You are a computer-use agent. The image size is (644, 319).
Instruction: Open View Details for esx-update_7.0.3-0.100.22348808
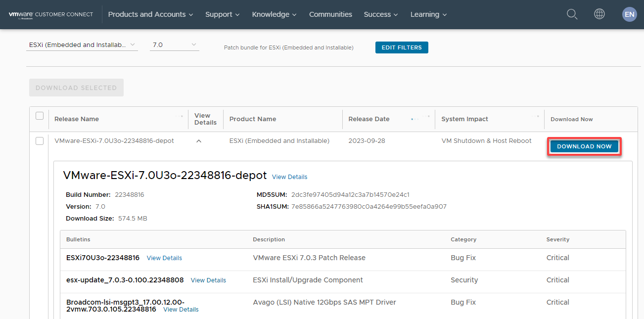pos(208,280)
